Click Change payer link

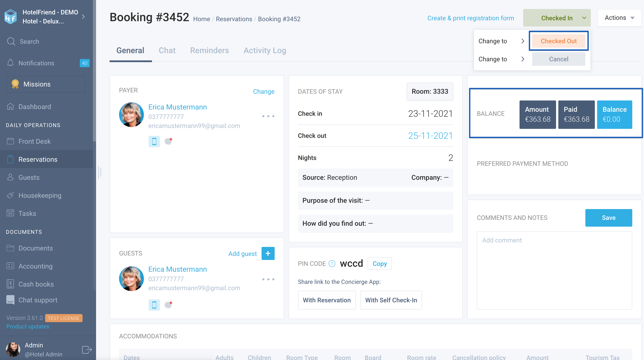[264, 91]
